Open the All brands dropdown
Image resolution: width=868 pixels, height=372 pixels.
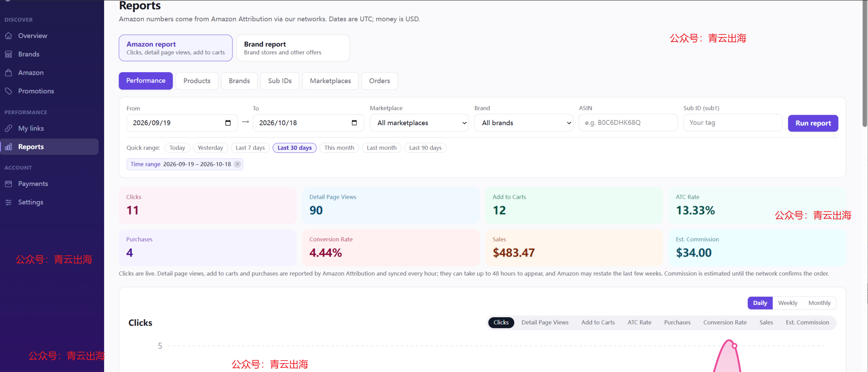524,123
